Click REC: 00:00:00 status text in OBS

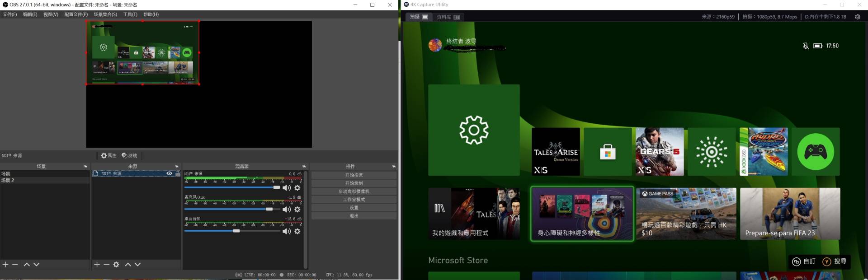302,275
